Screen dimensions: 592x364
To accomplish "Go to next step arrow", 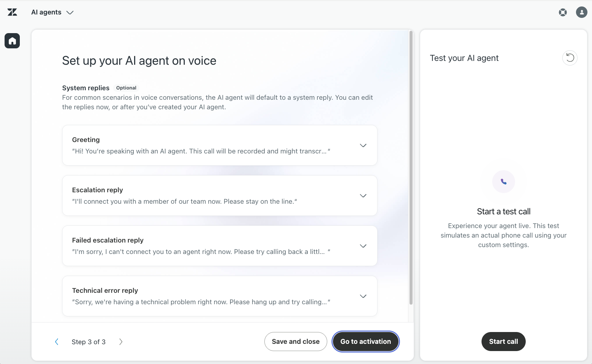I will 121,342.
